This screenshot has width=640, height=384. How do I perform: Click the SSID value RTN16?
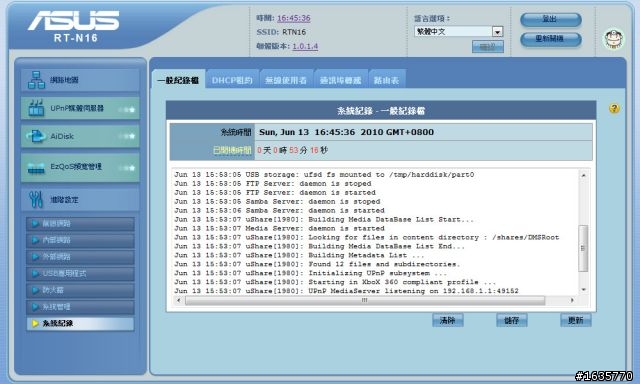(x=294, y=32)
